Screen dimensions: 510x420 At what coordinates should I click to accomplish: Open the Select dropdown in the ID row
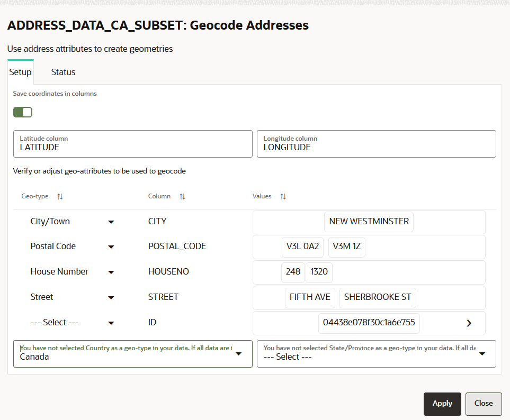pos(111,322)
